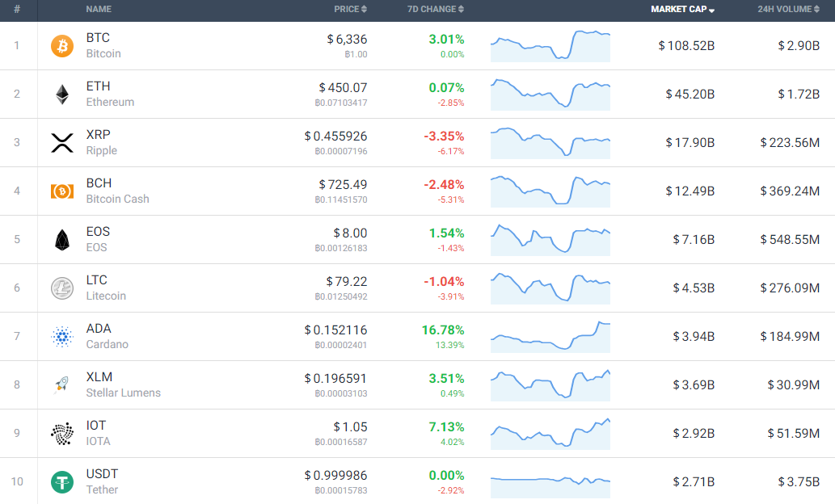This screenshot has width=835, height=504.
Task: Open the USDT Tether name link
Action: [102, 481]
